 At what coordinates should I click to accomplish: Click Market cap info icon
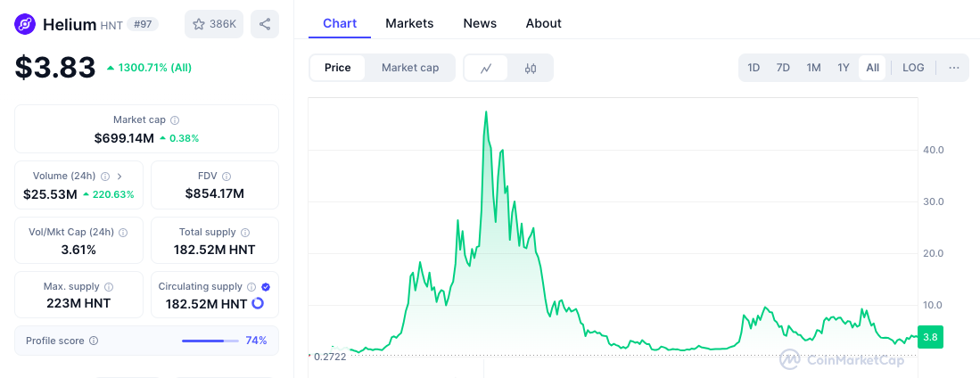tap(175, 120)
